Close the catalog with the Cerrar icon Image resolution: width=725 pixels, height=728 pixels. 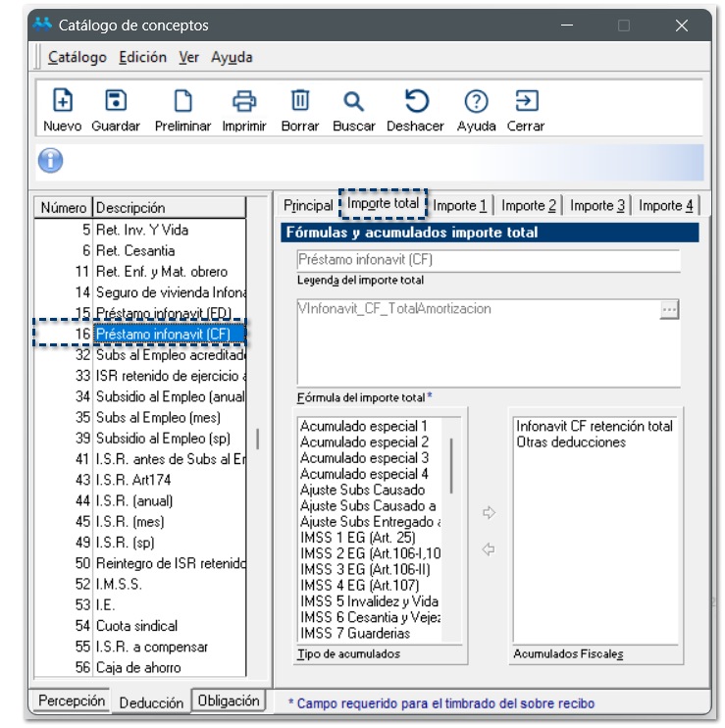(x=526, y=101)
